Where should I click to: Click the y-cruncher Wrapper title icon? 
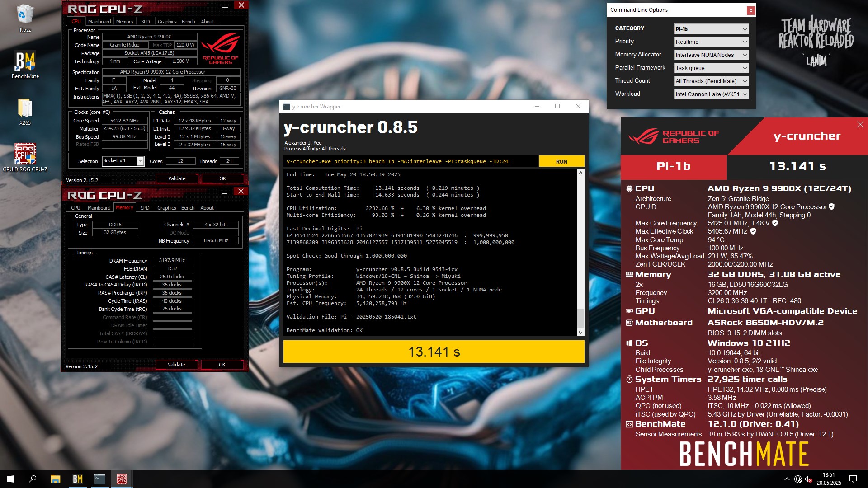click(x=286, y=107)
